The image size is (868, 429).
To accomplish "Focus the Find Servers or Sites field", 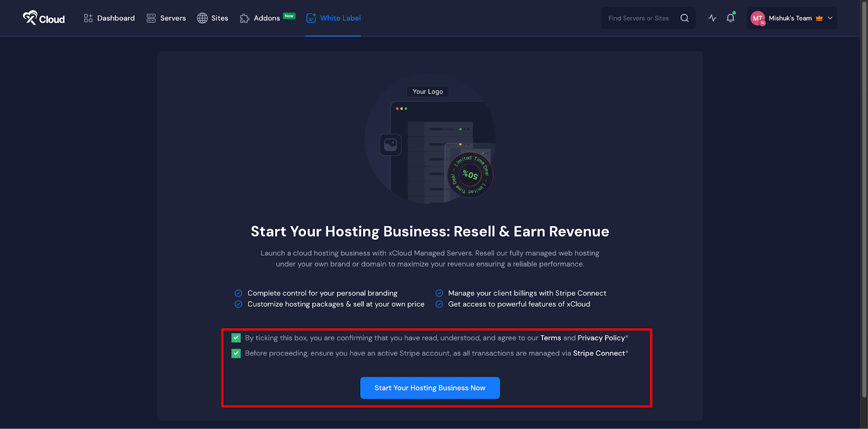I will pyautogui.click(x=639, y=18).
